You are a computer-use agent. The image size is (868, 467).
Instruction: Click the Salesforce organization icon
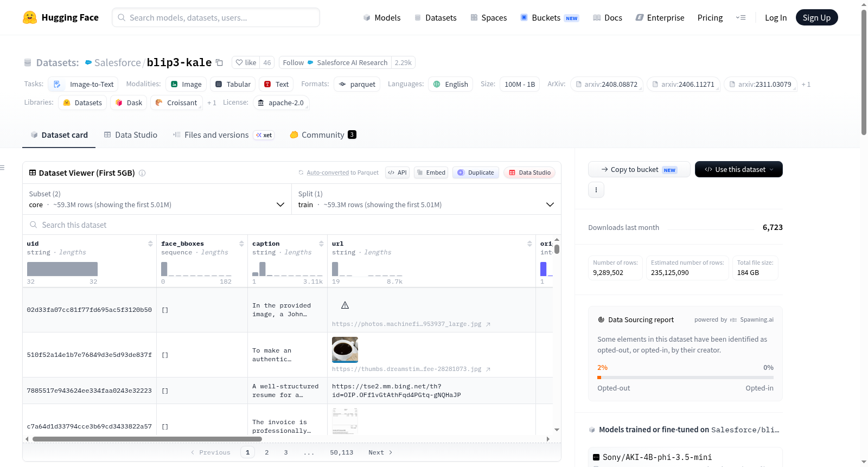click(x=89, y=63)
